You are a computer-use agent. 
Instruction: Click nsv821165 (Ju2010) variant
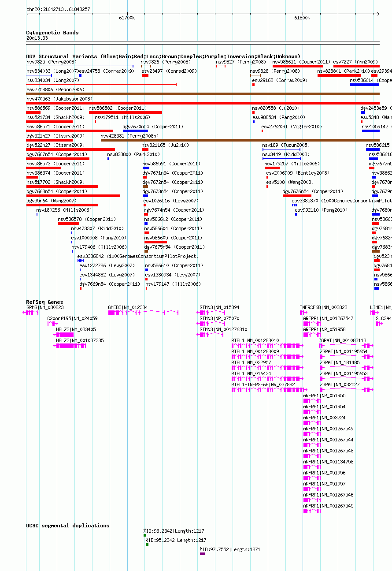pyautogui.click(x=145, y=149)
